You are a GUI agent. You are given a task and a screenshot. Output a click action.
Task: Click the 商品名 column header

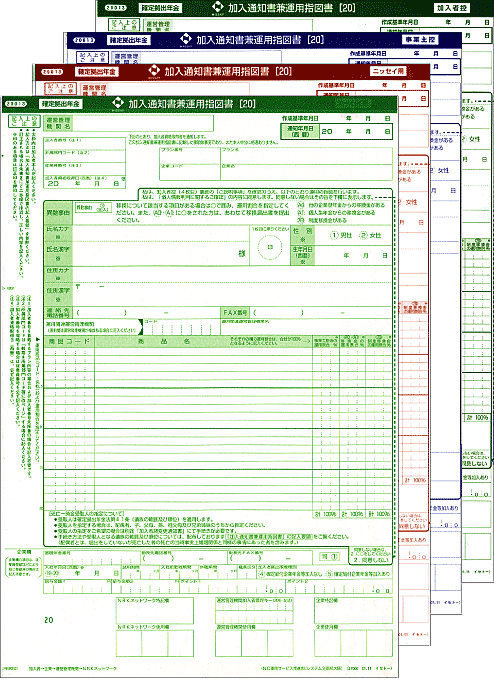164,341
